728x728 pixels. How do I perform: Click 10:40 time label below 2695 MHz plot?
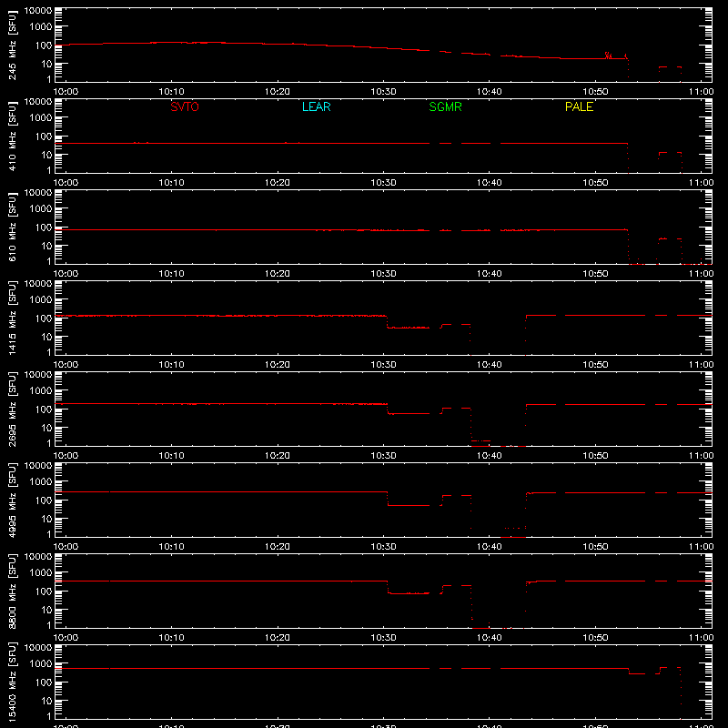click(490, 456)
